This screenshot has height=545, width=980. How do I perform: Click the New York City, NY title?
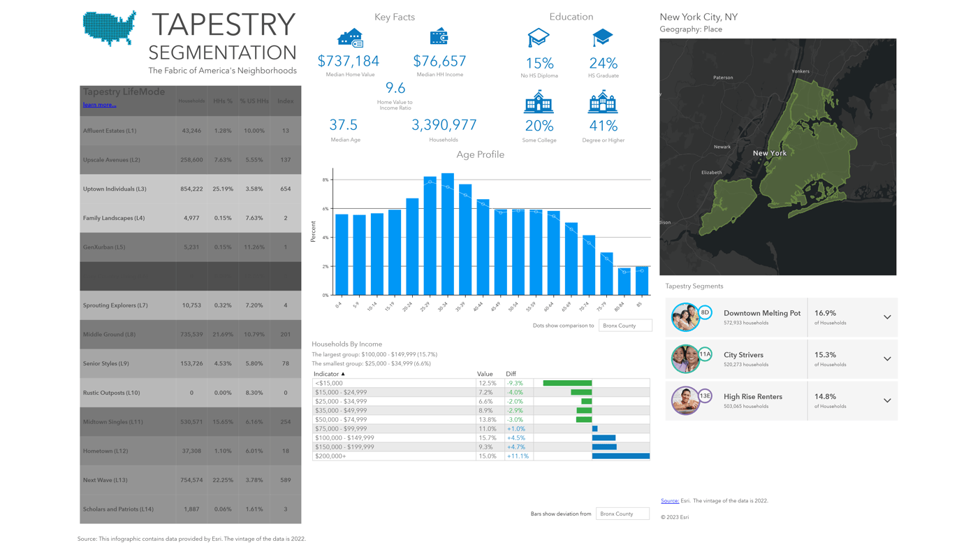click(699, 17)
